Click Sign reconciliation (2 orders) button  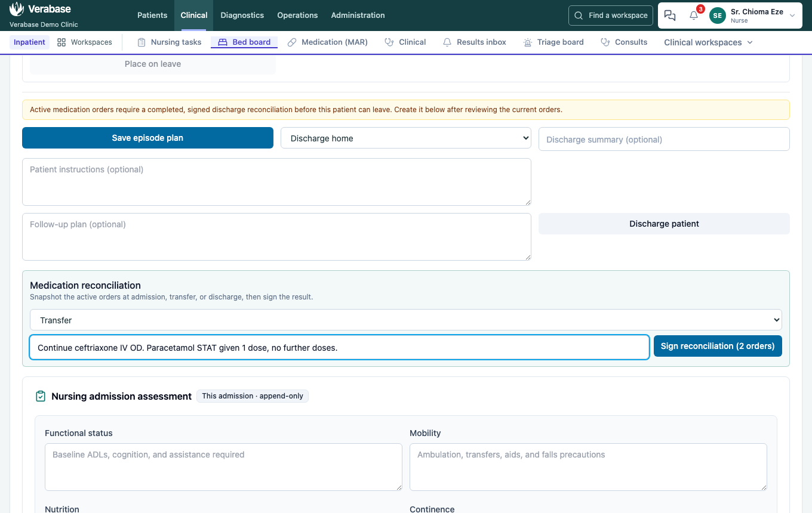point(718,346)
